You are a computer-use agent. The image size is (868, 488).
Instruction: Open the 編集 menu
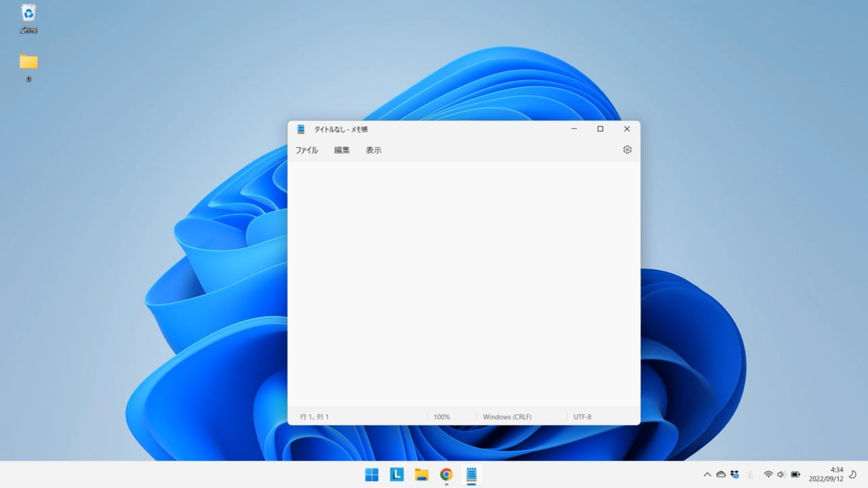(342, 150)
